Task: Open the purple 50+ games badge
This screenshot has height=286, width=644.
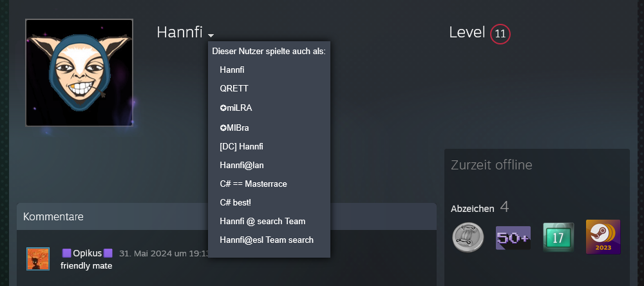Action: [x=513, y=237]
